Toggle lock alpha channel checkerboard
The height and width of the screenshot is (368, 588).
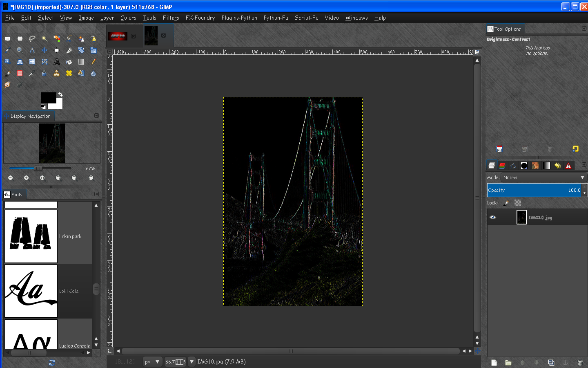[518, 203]
